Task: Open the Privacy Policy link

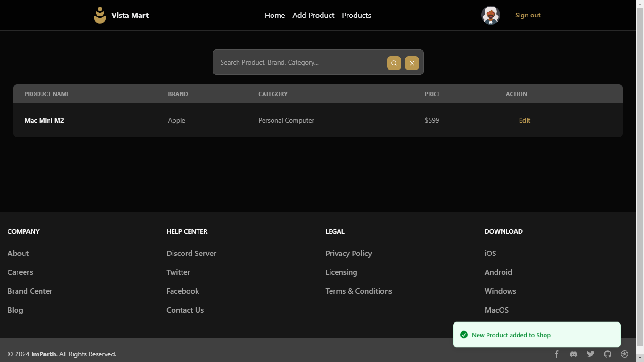Action: tap(348, 253)
